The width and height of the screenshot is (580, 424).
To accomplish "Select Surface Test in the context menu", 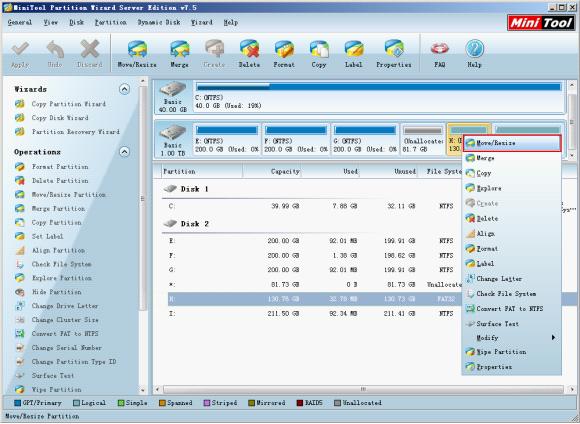I will tap(512, 324).
